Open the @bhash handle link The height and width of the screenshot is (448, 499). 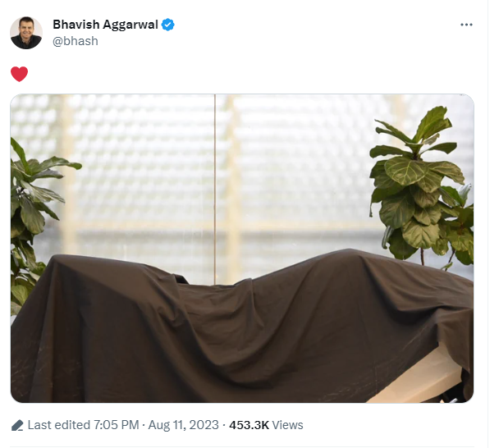tap(76, 41)
